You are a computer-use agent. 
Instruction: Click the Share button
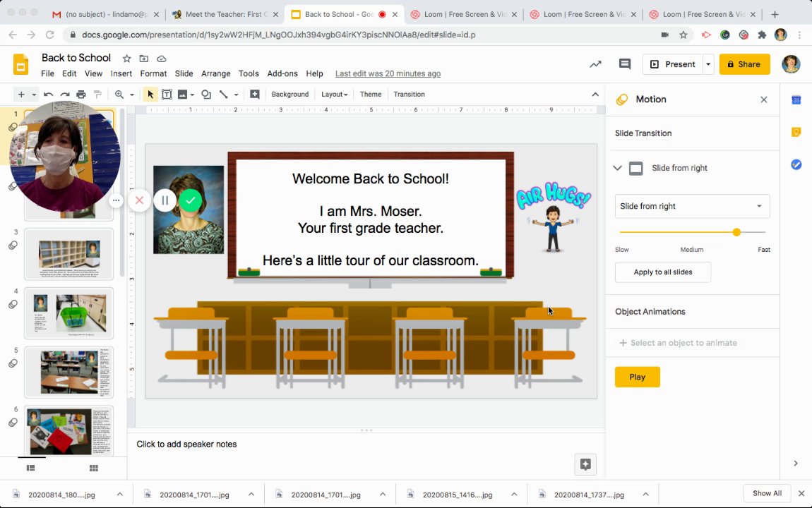pos(745,64)
